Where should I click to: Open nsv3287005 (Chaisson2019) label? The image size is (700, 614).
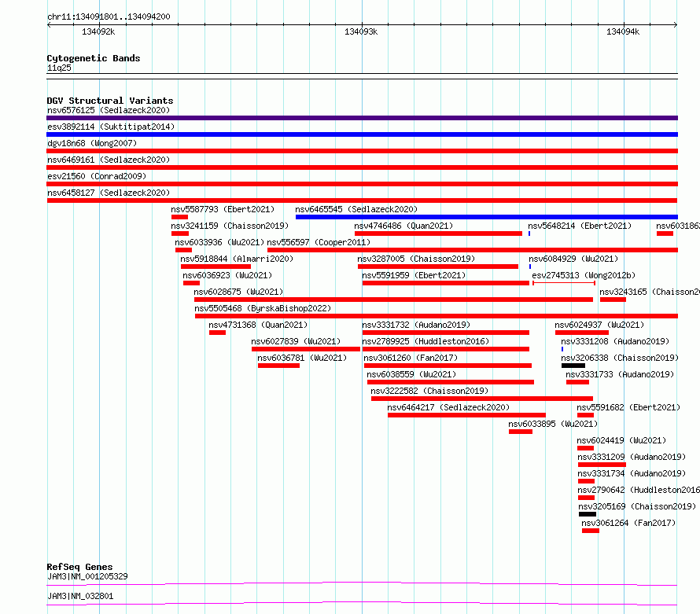point(416,259)
